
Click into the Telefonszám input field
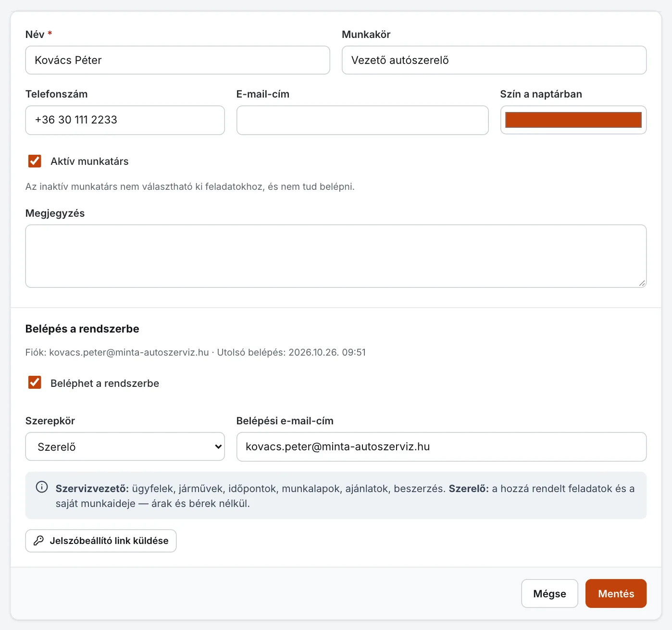[125, 120]
